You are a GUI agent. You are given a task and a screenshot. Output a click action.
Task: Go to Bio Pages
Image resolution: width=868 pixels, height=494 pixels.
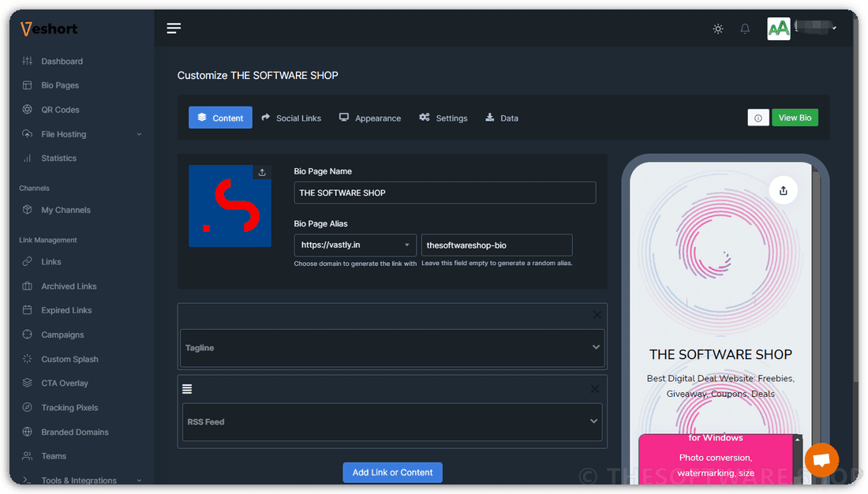pyautogui.click(x=60, y=85)
